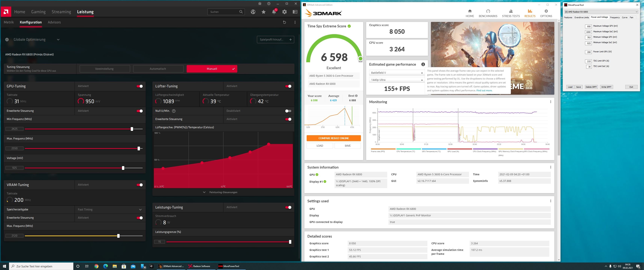
Task: Enable Null U/Min. switch
Action: pyautogui.click(x=288, y=111)
